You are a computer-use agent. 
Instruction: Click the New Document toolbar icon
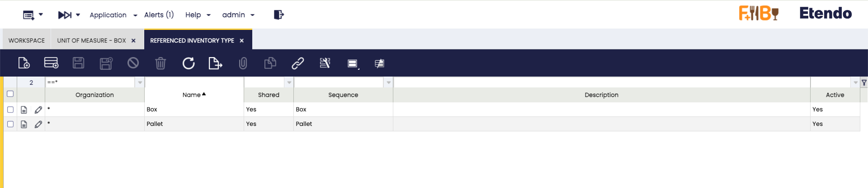(x=24, y=63)
